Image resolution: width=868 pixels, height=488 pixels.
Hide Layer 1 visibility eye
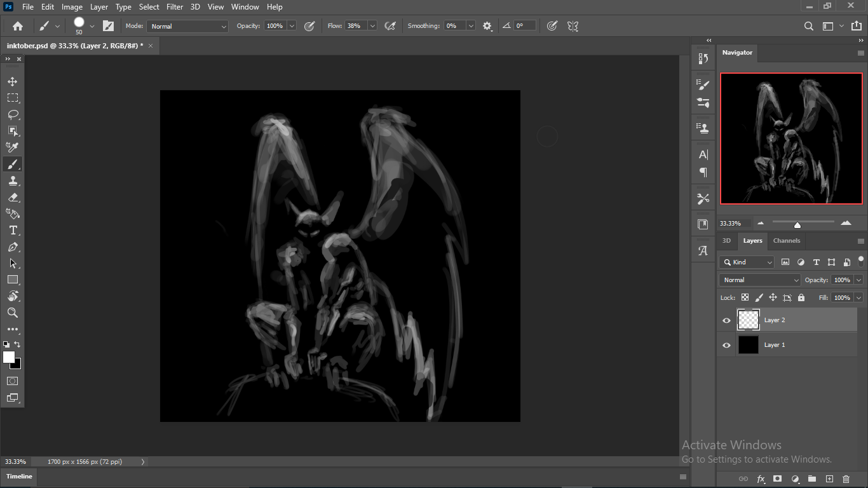pos(727,345)
